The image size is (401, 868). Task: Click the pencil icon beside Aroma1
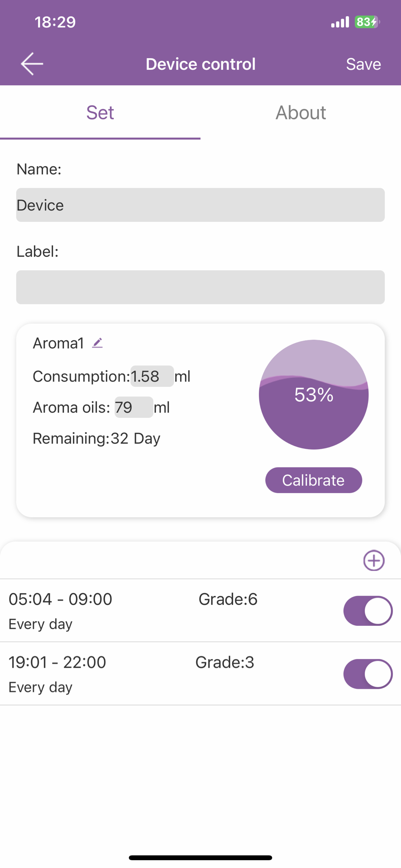point(98,343)
